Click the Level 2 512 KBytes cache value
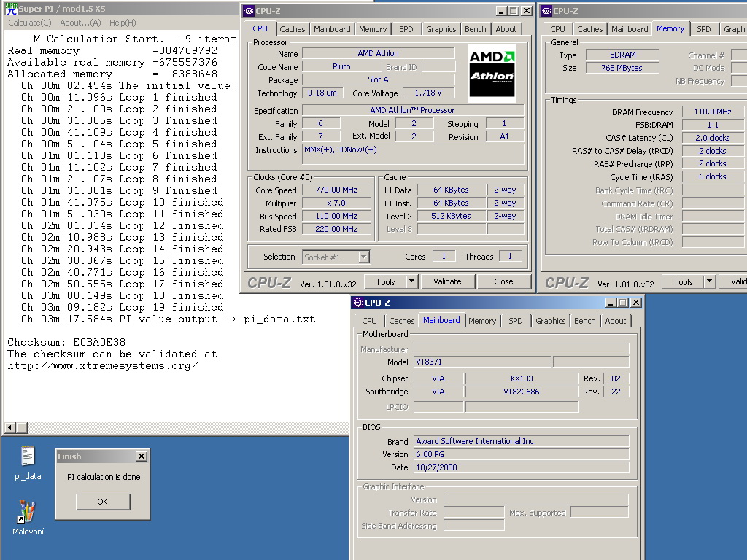This screenshot has width=747, height=560. click(451, 216)
